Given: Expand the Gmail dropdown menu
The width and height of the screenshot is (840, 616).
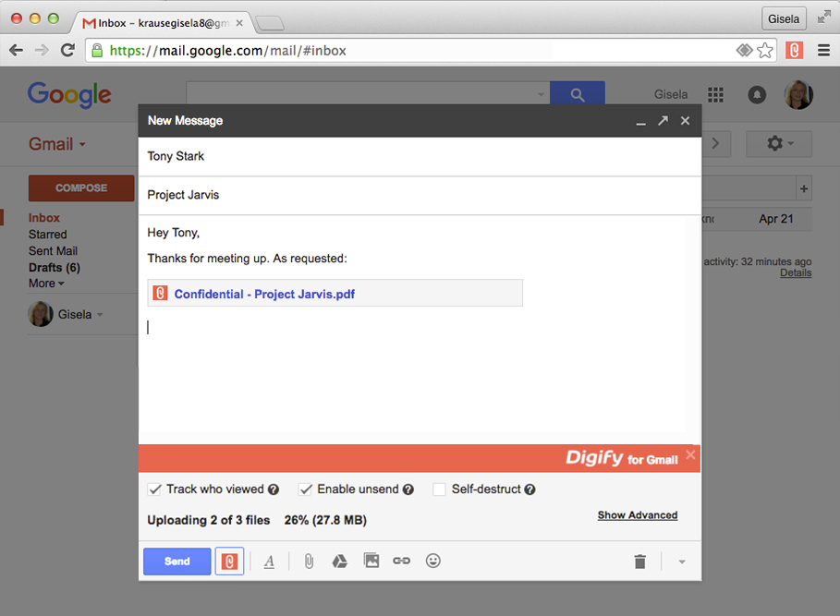Looking at the screenshot, I should tap(56, 144).
